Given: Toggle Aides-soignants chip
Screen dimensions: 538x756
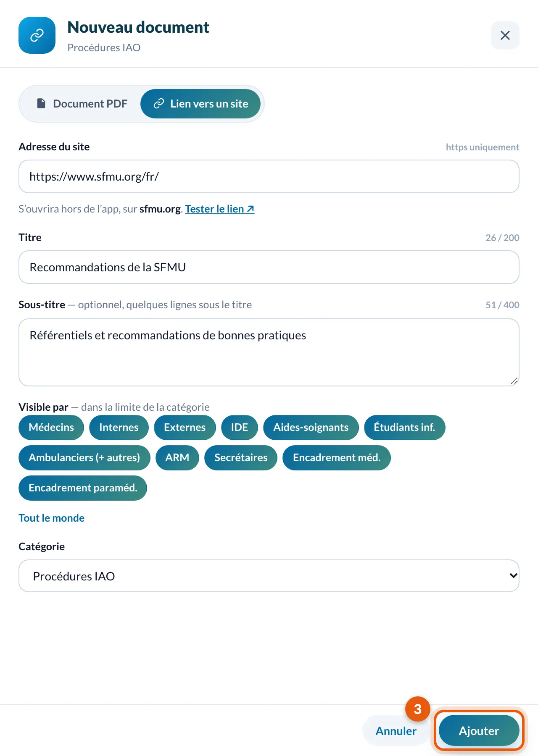Looking at the screenshot, I should (311, 428).
